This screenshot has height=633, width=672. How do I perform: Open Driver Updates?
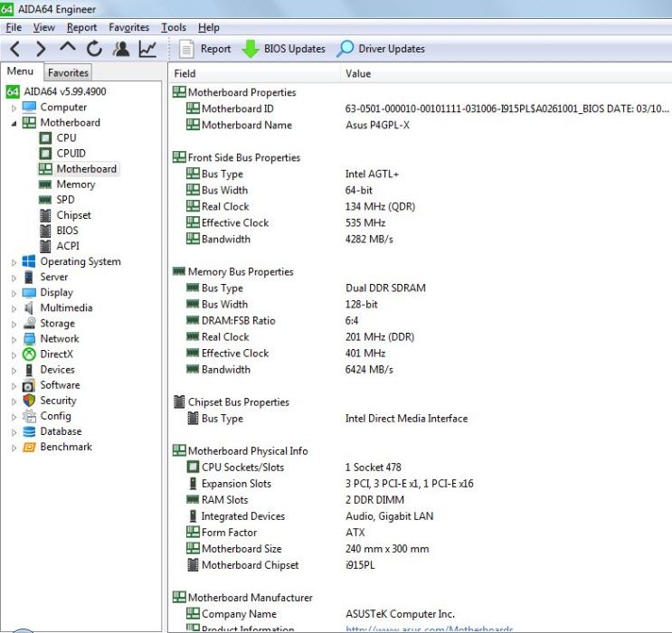[x=381, y=49]
